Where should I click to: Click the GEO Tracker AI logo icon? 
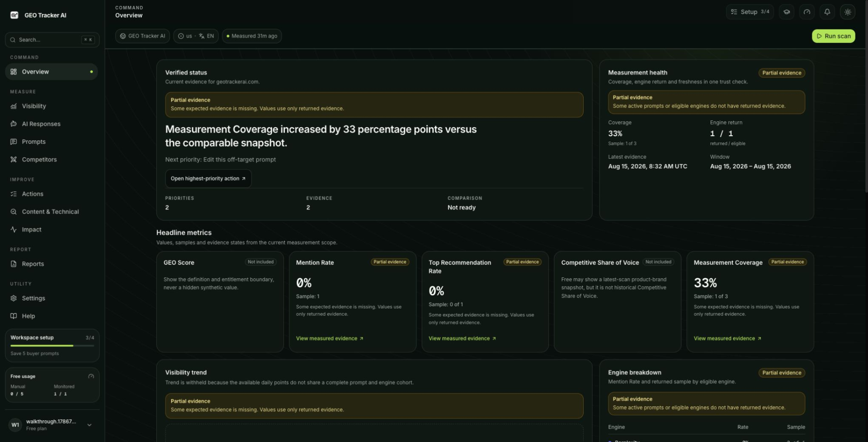point(14,15)
